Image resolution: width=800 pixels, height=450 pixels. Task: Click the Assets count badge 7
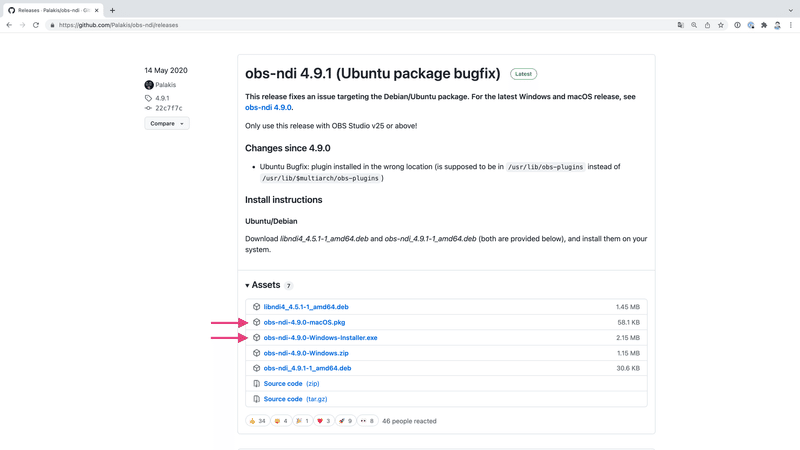(x=288, y=286)
